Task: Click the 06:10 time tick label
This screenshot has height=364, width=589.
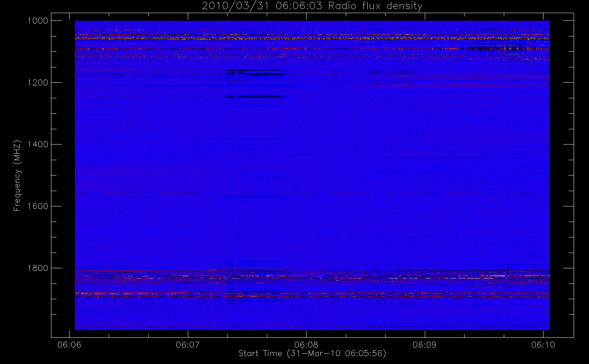Action: click(x=543, y=345)
